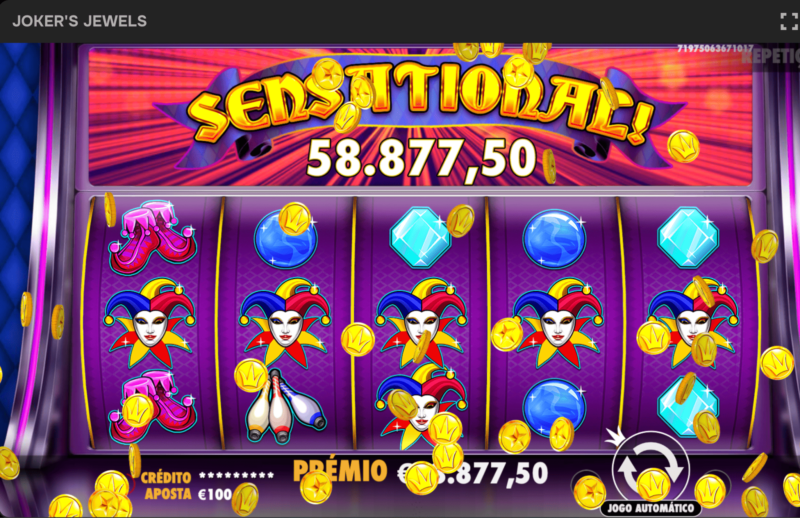The image size is (800, 518).
Task: Click the joker face on second reel
Action: pyautogui.click(x=285, y=323)
